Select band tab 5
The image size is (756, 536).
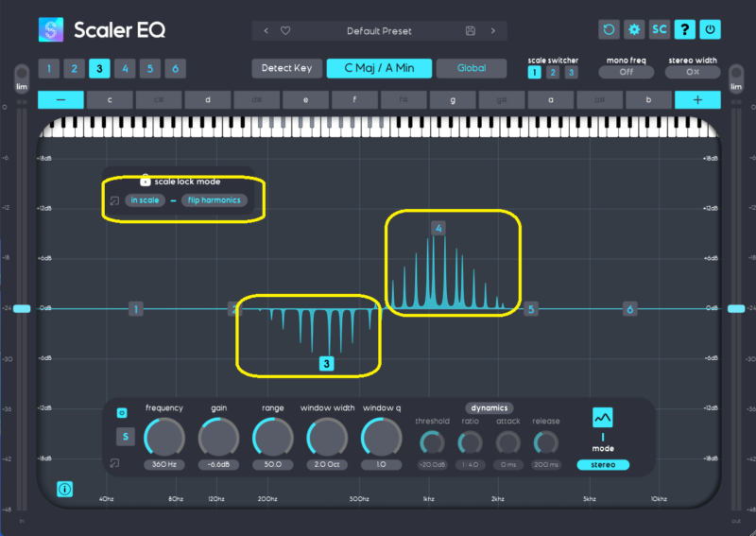149,69
